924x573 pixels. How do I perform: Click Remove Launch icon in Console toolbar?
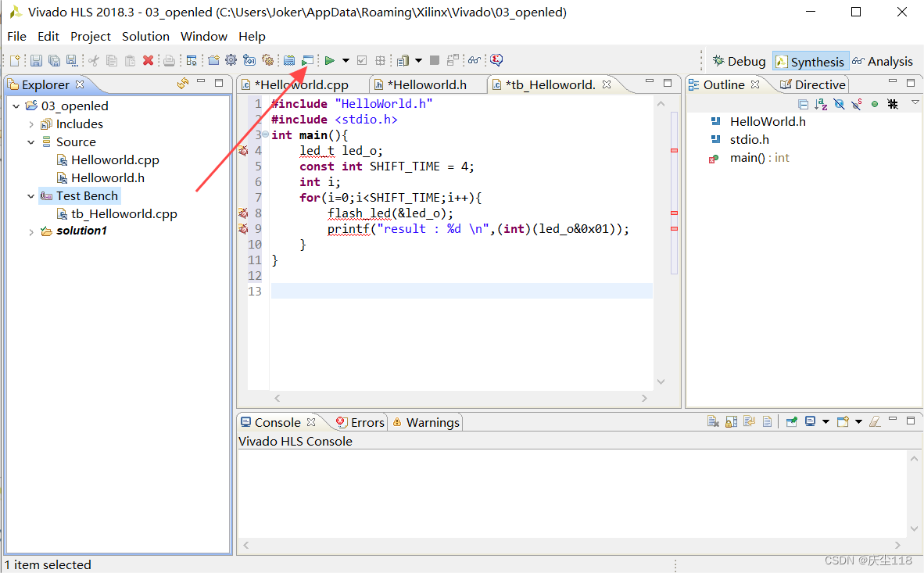713,421
